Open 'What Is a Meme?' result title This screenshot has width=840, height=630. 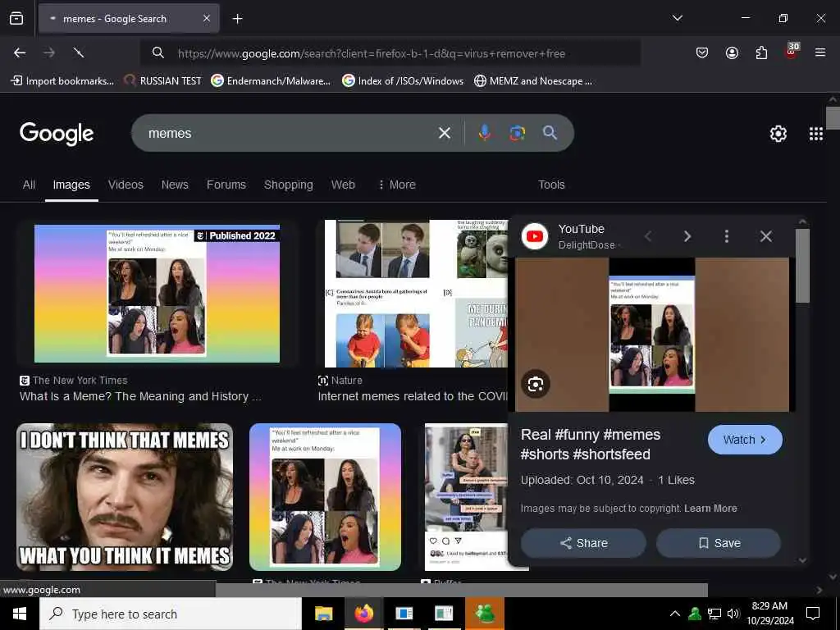[x=140, y=396]
